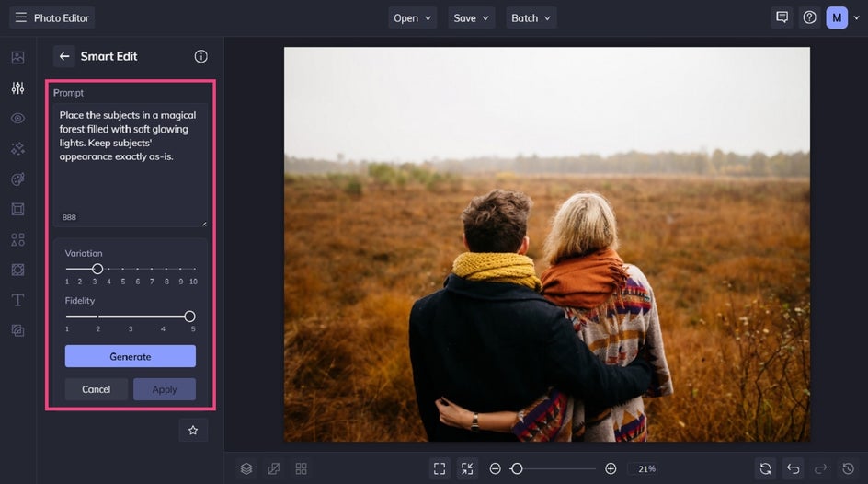Viewport: 868px width, 484px height.
Task: Open the help question mark icon
Action: click(x=809, y=17)
